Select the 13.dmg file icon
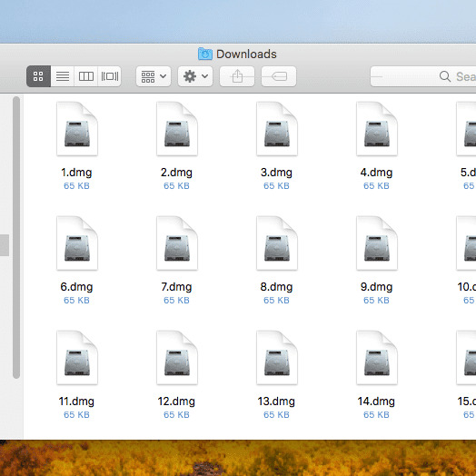This screenshot has width=476, height=476. (277, 358)
